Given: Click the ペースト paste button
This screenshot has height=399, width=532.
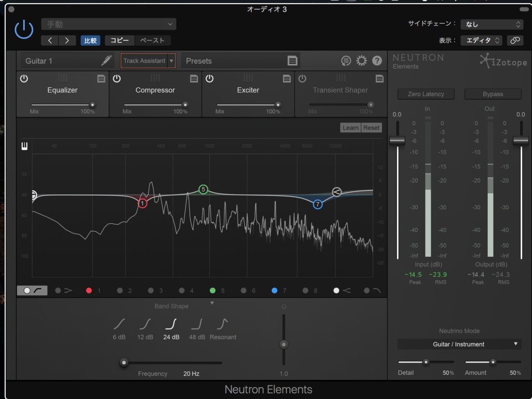Looking at the screenshot, I should [x=153, y=41].
